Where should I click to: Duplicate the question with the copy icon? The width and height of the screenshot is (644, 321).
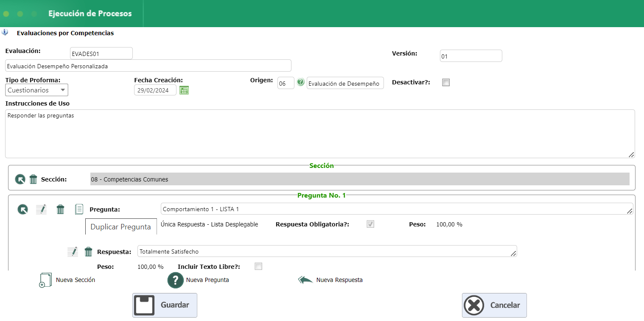point(79,209)
